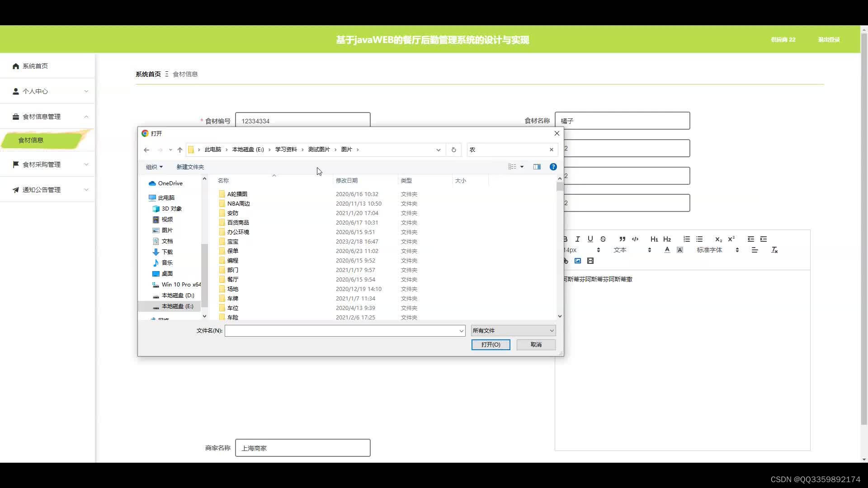Collapse the 食材信息管理 sidebar menu

click(47, 117)
